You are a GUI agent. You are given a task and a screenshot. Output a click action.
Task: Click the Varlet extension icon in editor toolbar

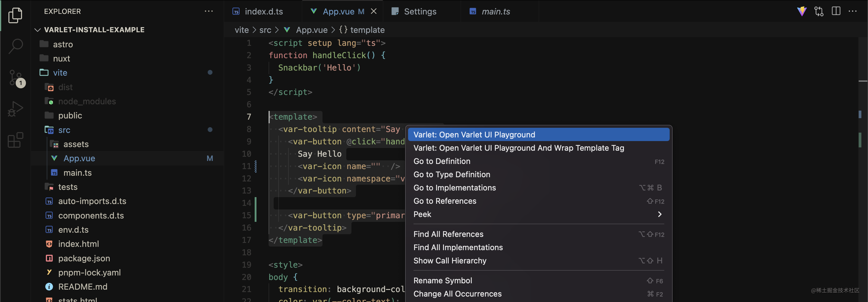[x=802, y=11]
